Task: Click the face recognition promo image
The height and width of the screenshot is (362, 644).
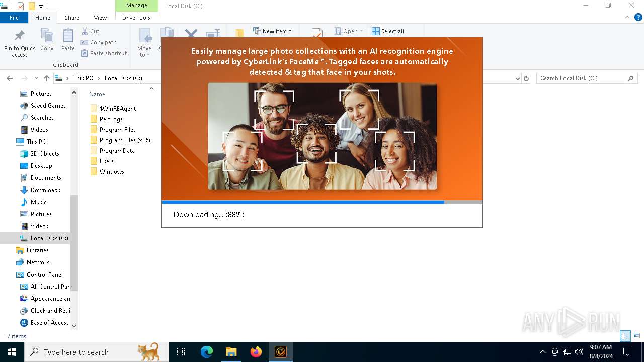Action: [x=323, y=136]
